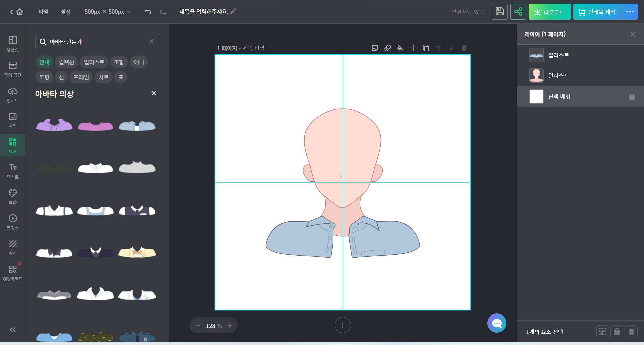
Task: Toggle the lock on 단색 배경 layer
Action: pos(632,96)
